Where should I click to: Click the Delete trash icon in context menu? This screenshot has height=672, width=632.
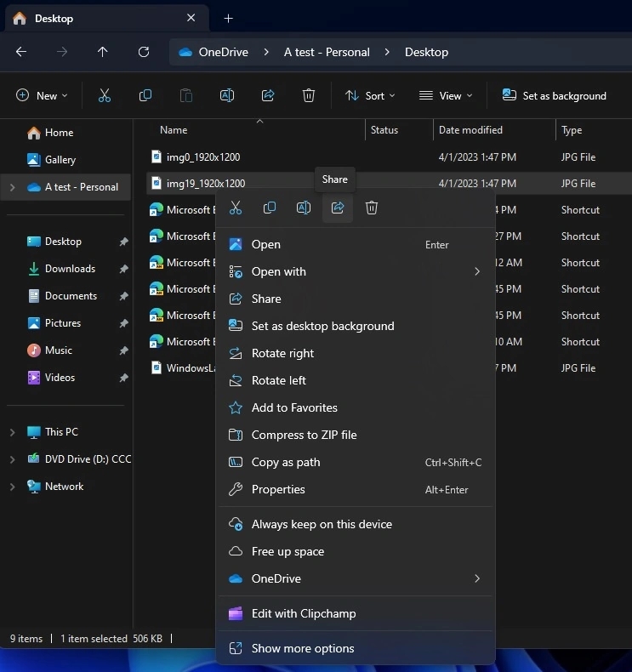(x=372, y=208)
